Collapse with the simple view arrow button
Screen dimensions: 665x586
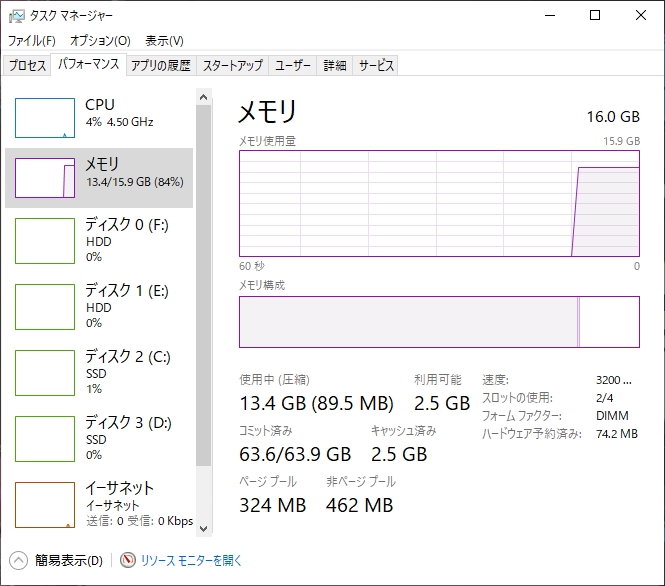[x=18, y=560]
